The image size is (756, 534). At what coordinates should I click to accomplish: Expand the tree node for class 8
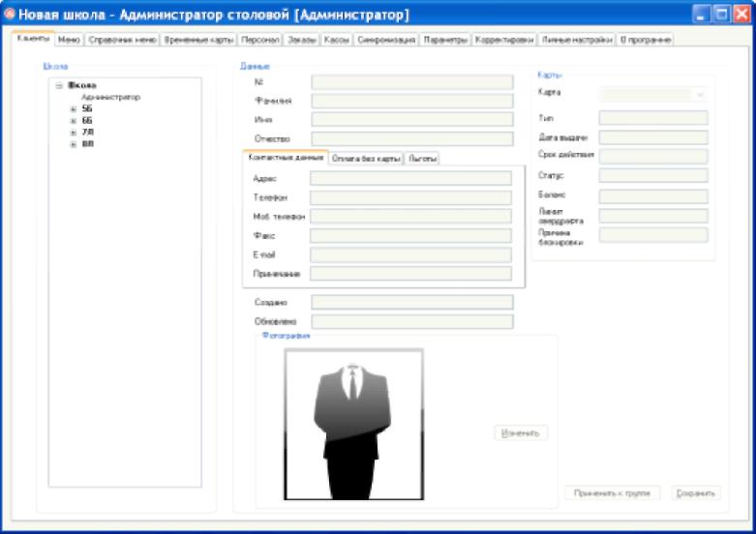click(x=74, y=144)
